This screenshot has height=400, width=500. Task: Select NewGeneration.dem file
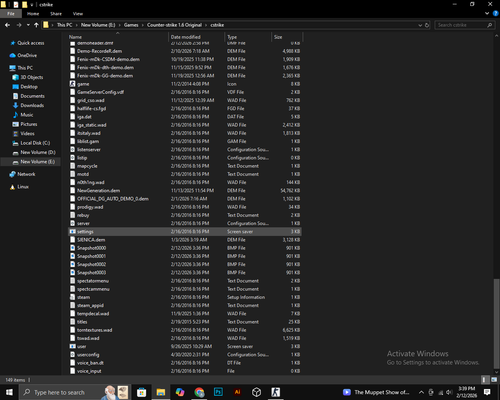[x=98, y=190]
